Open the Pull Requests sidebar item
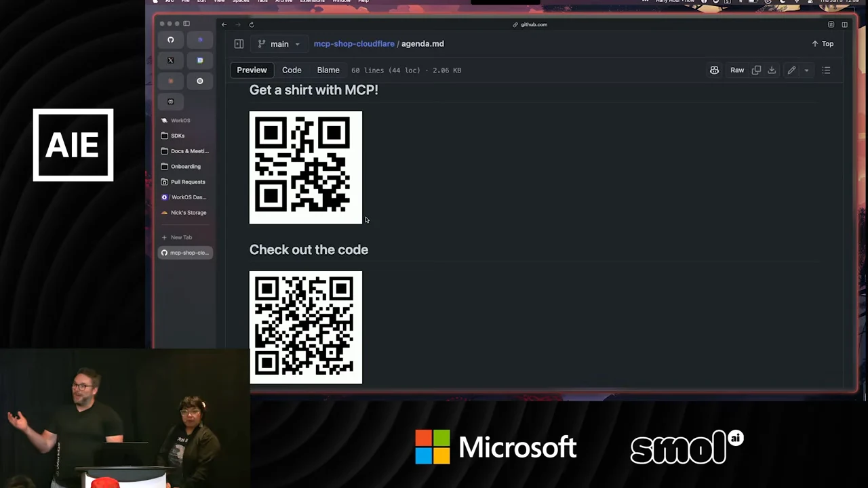Viewport: 868px width, 488px height. pyautogui.click(x=185, y=182)
